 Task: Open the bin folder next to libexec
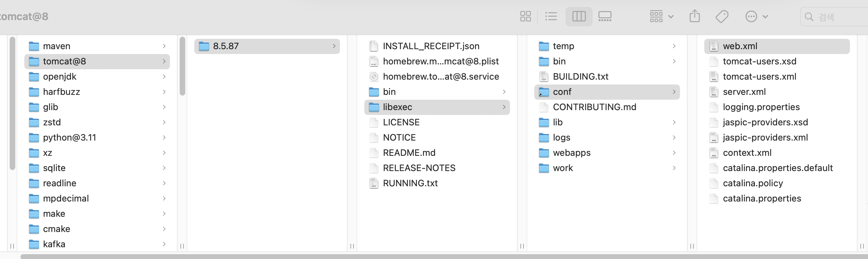coord(437,92)
